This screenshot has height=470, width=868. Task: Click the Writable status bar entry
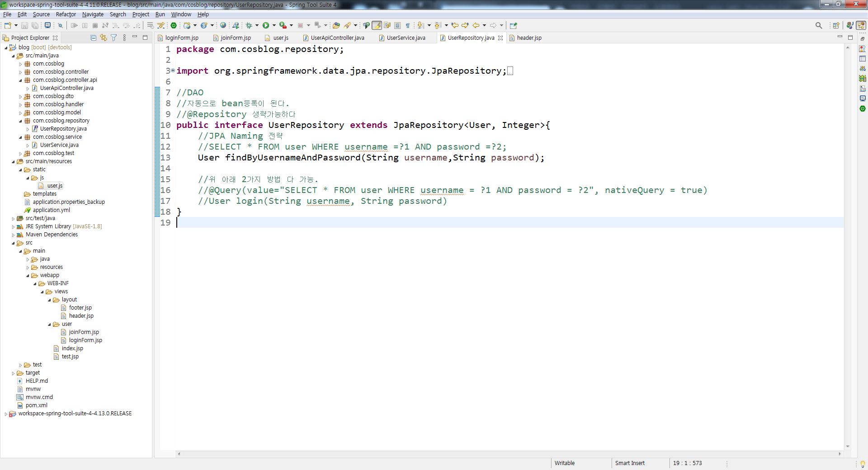pyautogui.click(x=565, y=463)
